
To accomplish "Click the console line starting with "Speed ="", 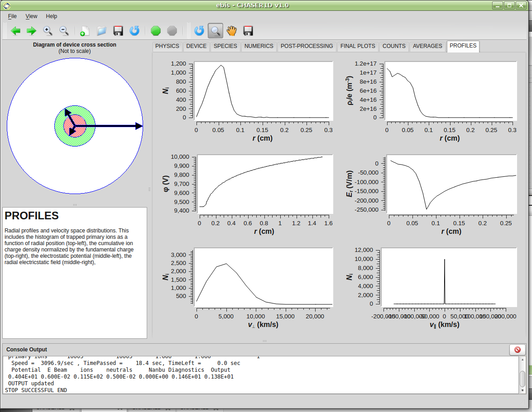I will pyautogui.click(x=125, y=363).
